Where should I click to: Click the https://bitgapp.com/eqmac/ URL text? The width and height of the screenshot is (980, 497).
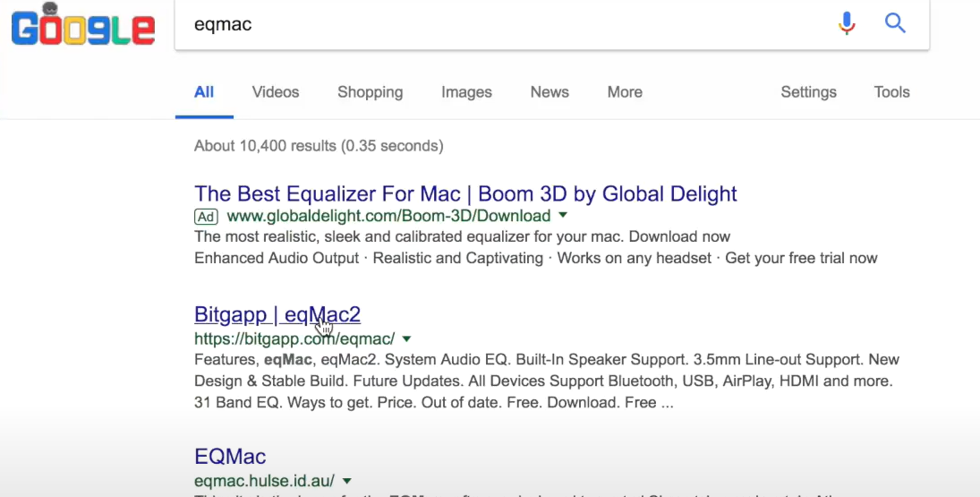click(294, 339)
